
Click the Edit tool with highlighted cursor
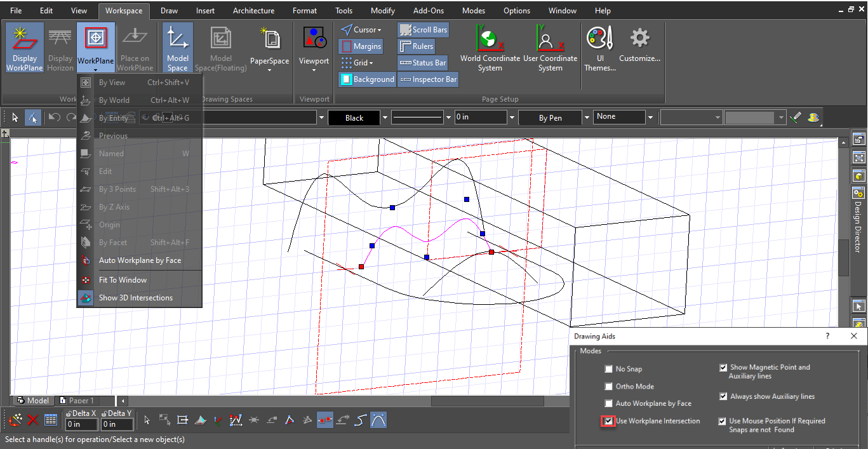point(33,117)
